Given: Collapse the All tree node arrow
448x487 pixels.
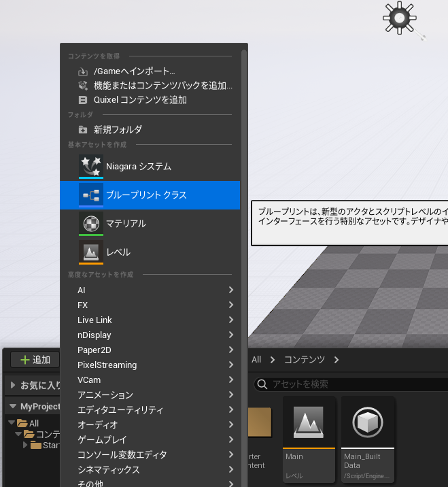Looking at the screenshot, I should pos(12,422).
